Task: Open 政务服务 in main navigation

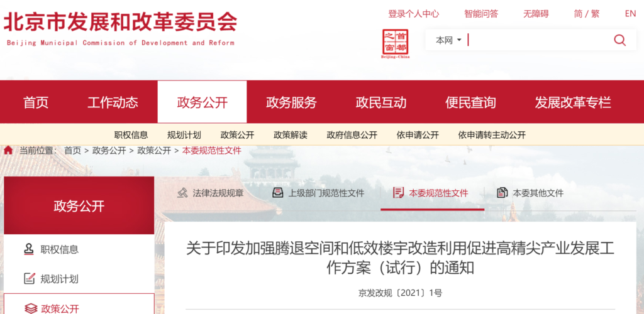Action: [292, 102]
